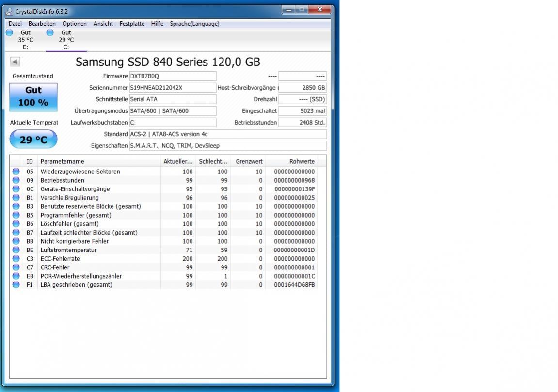The height and width of the screenshot is (392, 558).
Task: Select the ECC-Fehlerrate parameter name
Action: coord(60,259)
